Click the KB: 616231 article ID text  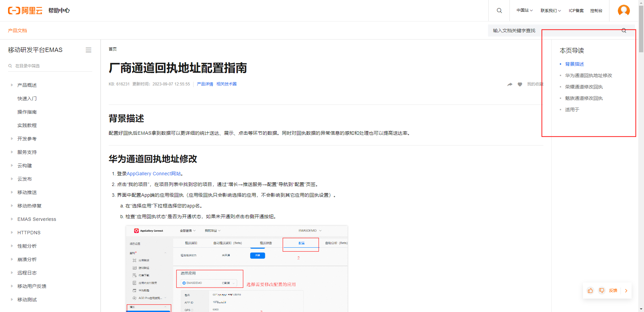tap(119, 84)
